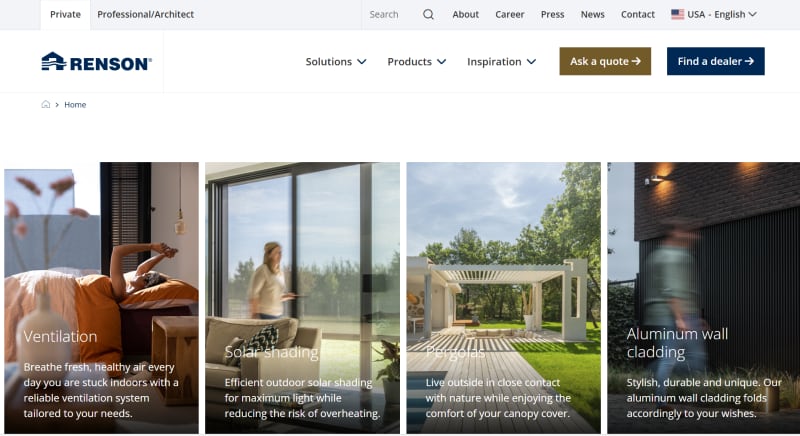Go to the Career page

(510, 14)
